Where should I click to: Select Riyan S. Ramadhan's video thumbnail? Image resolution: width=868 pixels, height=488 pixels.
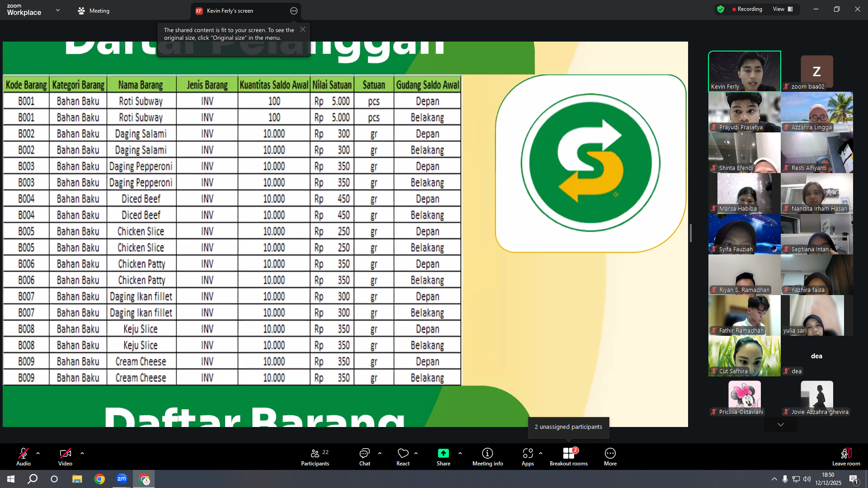(745, 275)
